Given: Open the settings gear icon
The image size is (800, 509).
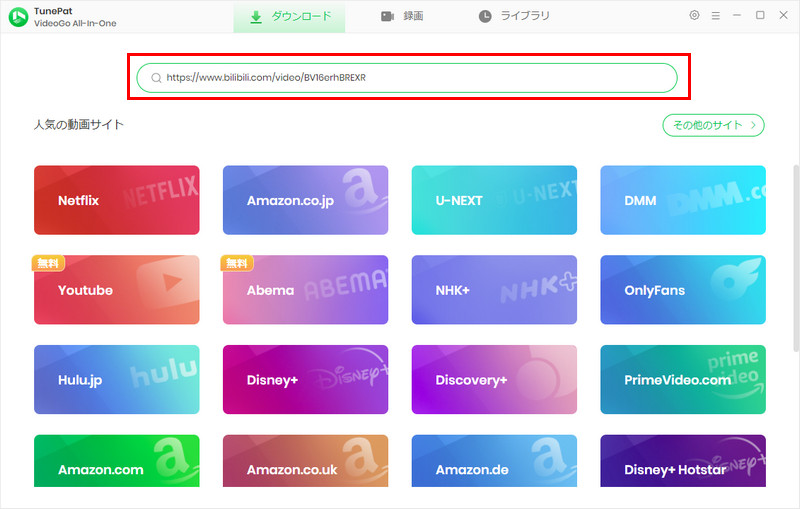Looking at the screenshot, I should click(x=694, y=15).
